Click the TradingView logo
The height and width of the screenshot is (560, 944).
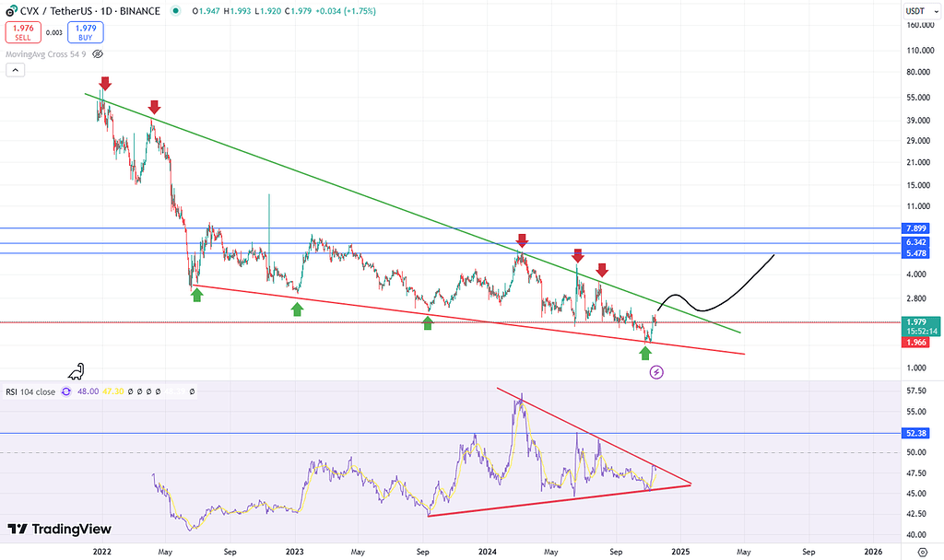pos(60,529)
